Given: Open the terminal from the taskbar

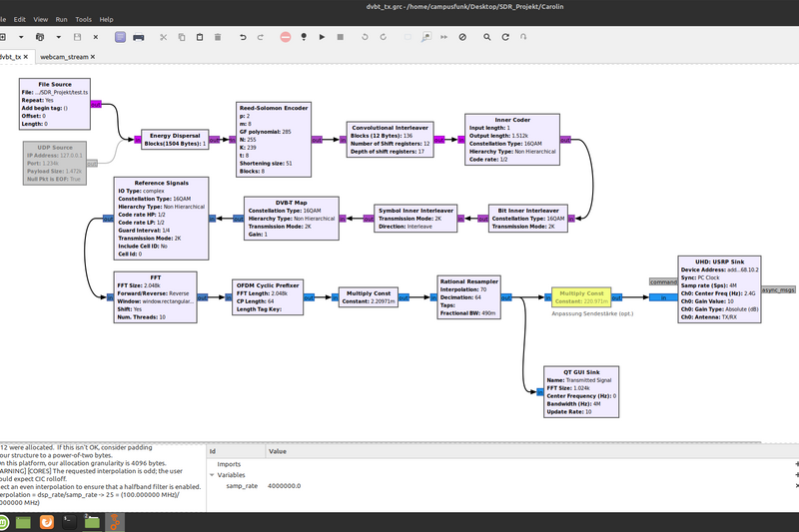Looking at the screenshot, I should point(69,522).
